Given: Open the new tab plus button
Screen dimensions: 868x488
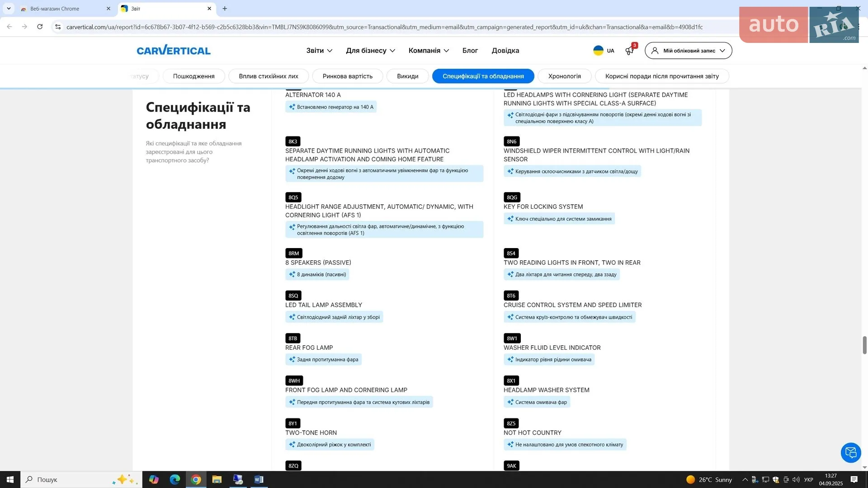Looking at the screenshot, I should click(x=225, y=9).
